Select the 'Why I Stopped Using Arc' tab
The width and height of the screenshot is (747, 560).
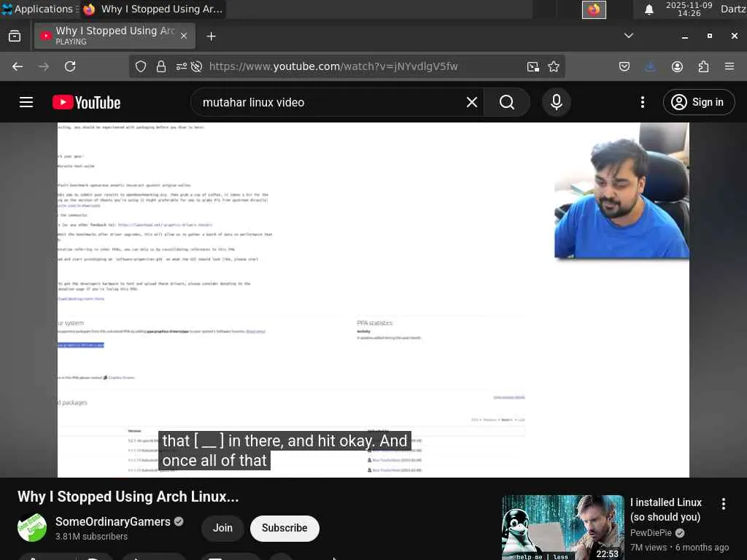point(115,36)
